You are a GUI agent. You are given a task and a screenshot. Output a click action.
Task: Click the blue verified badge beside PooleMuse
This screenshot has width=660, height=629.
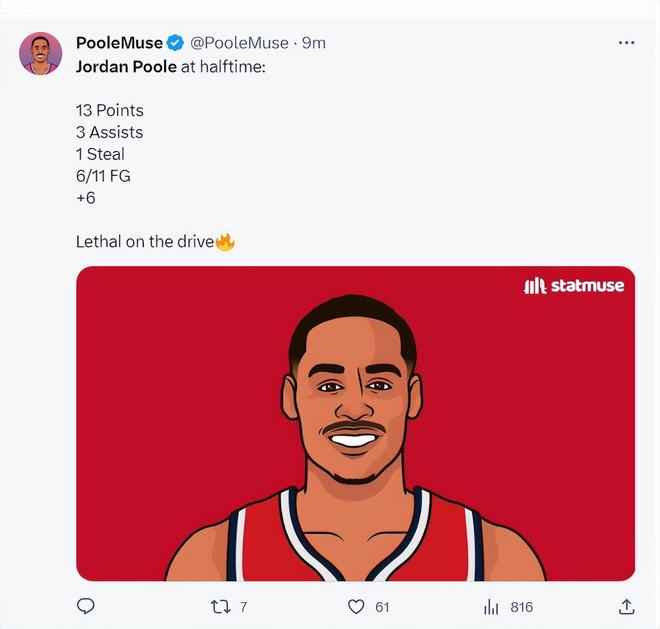[x=175, y=43]
